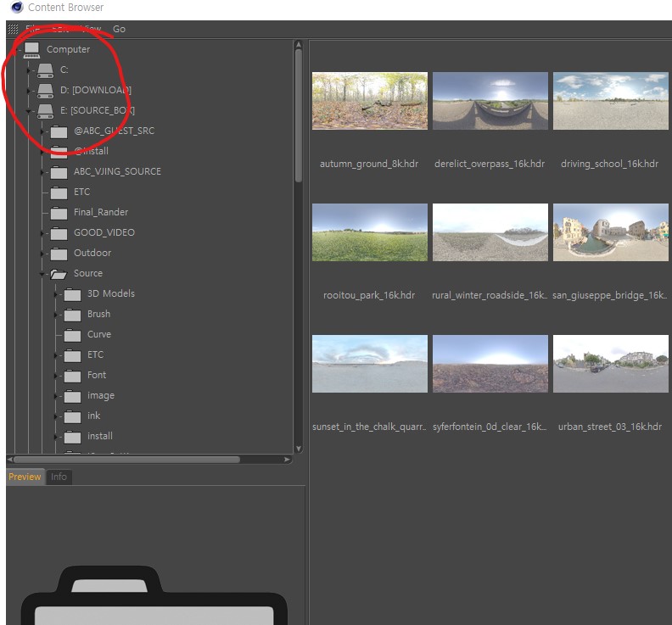
Task: Select the syferfontein_0d_clear_16k thumbnail
Action: click(490, 364)
